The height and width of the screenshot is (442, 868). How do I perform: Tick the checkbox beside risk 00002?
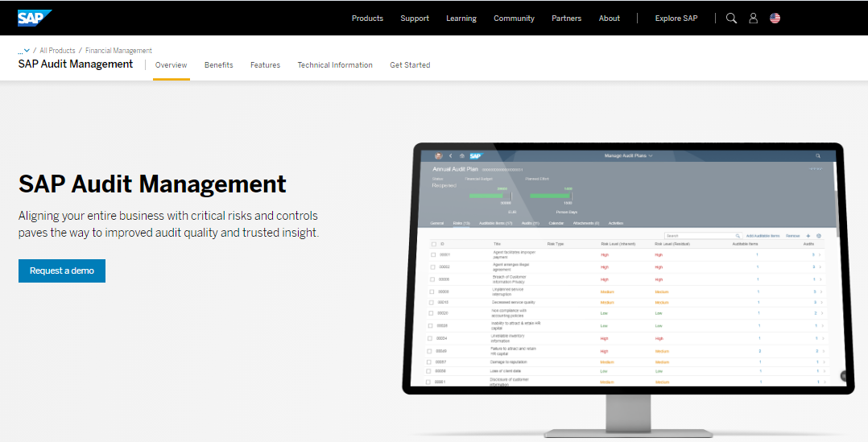432,266
